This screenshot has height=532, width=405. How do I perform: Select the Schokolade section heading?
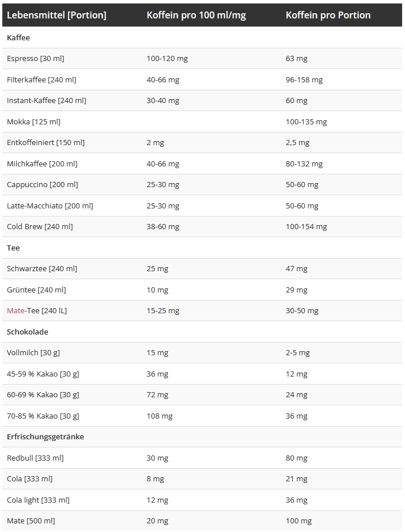pos(28,332)
